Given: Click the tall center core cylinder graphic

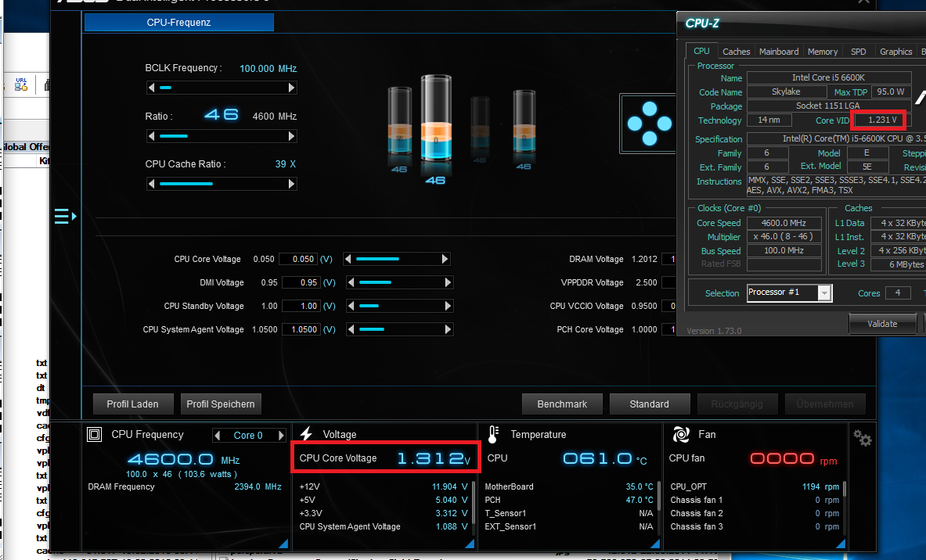Looking at the screenshot, I should [x=437, y=119].
